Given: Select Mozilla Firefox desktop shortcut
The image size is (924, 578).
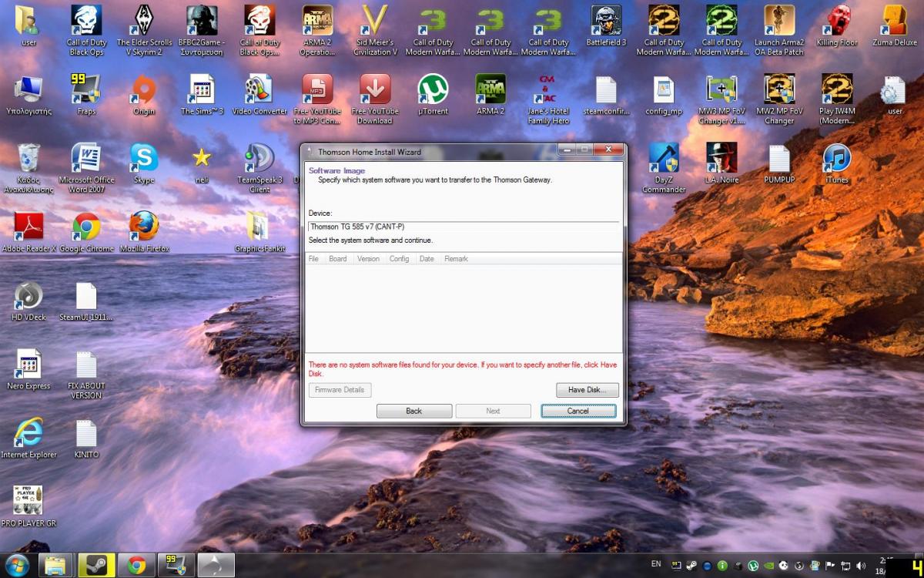Looking at the screenshot, I should coord(144,232).
